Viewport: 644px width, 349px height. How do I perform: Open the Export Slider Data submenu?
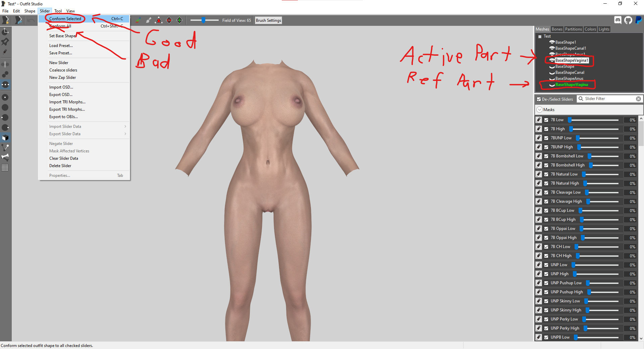tap(84, 134)
